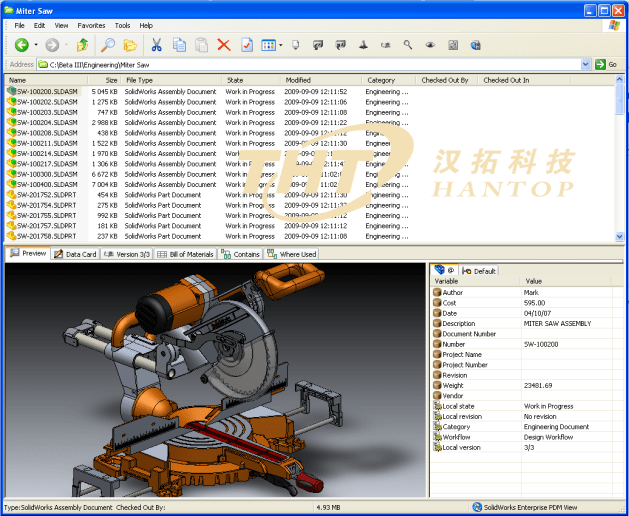The height and width of the screenshot is (516, 629).
Task: Select the Default configuration tab
Action: (x=479, y=271)
